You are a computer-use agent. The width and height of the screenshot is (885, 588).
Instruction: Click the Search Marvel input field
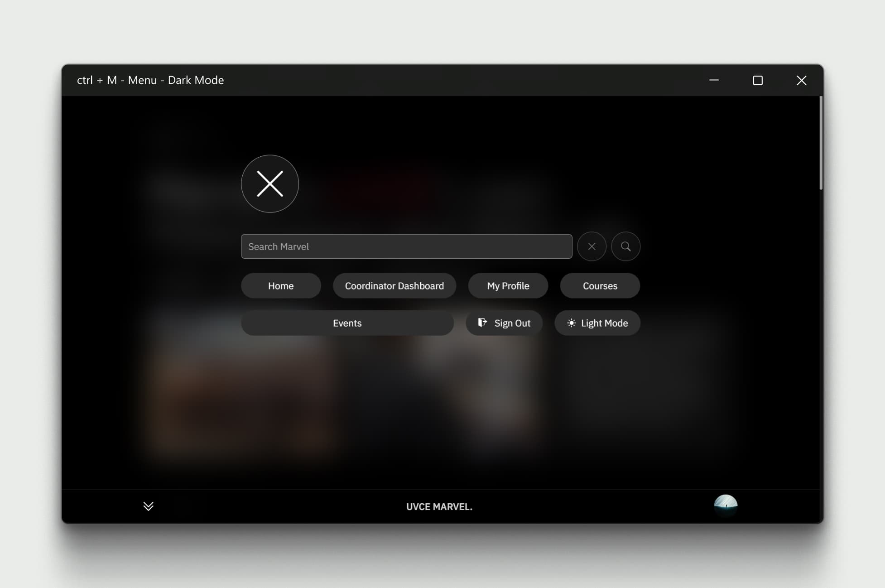point(407,246)
